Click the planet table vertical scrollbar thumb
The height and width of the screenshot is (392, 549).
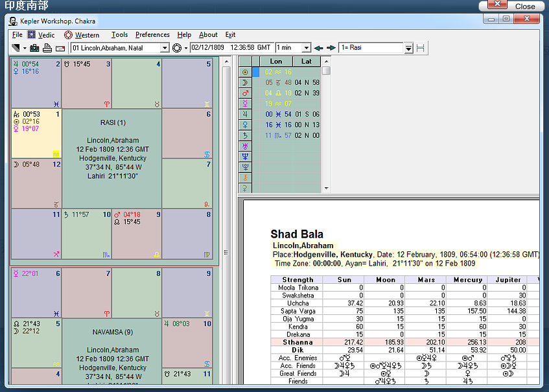pos(327,71)
